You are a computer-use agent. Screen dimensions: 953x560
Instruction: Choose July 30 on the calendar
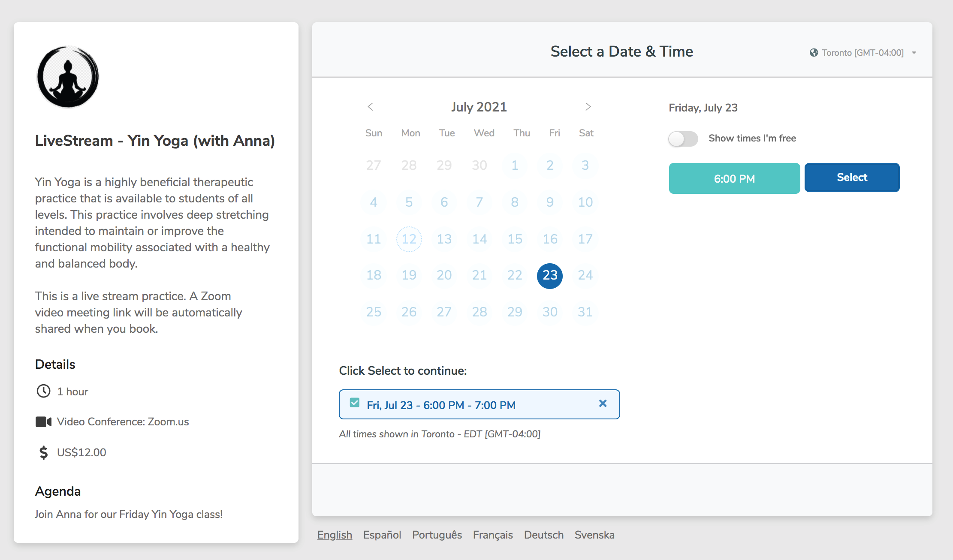[550, 312]
